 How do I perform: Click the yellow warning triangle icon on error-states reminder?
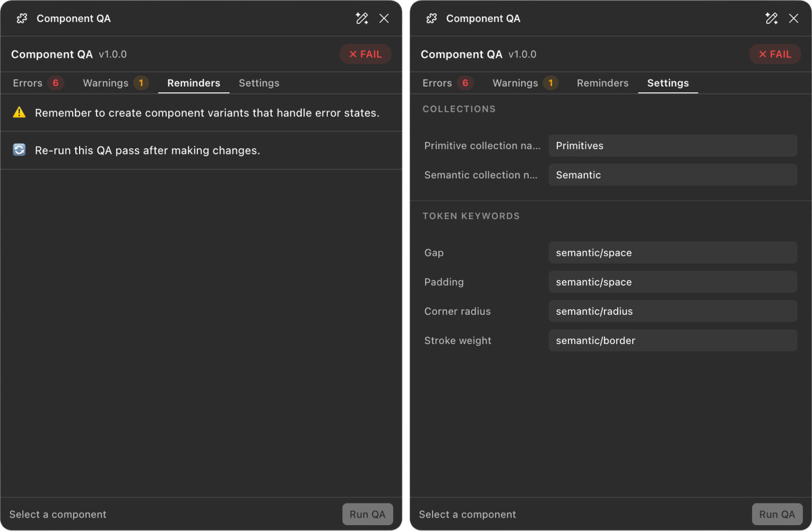19,112
